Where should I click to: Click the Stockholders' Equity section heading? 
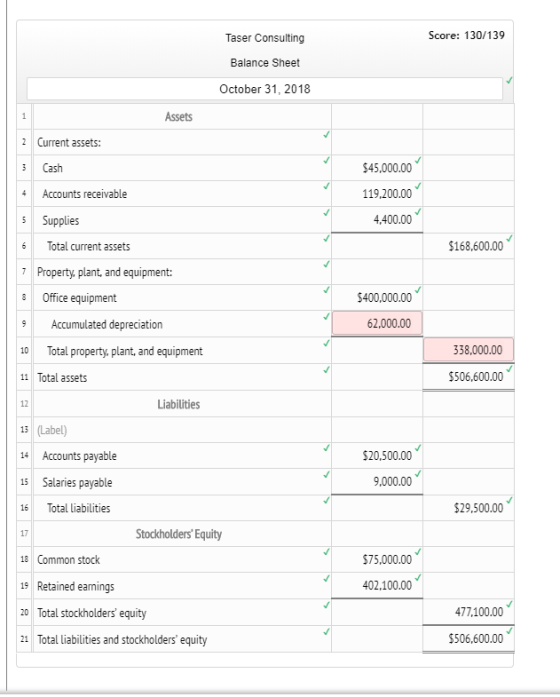(x=179, y=534)
